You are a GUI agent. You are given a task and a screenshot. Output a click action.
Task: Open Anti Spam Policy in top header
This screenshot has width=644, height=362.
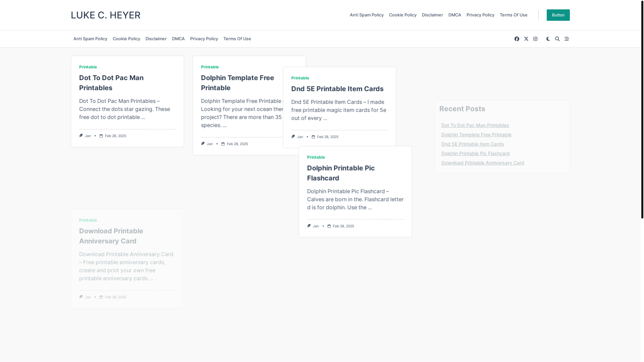click(367, 15)
